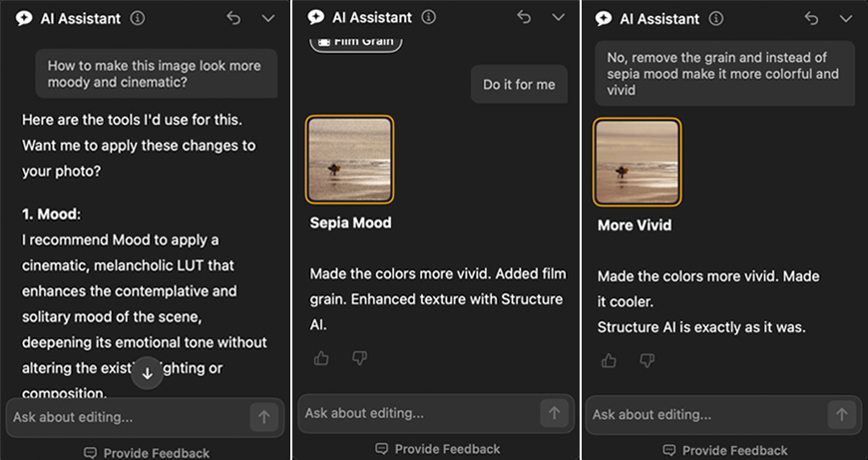868x460 pixels.
Task: Click the '1. Mood:' heading text
Action: pos(52,215)
